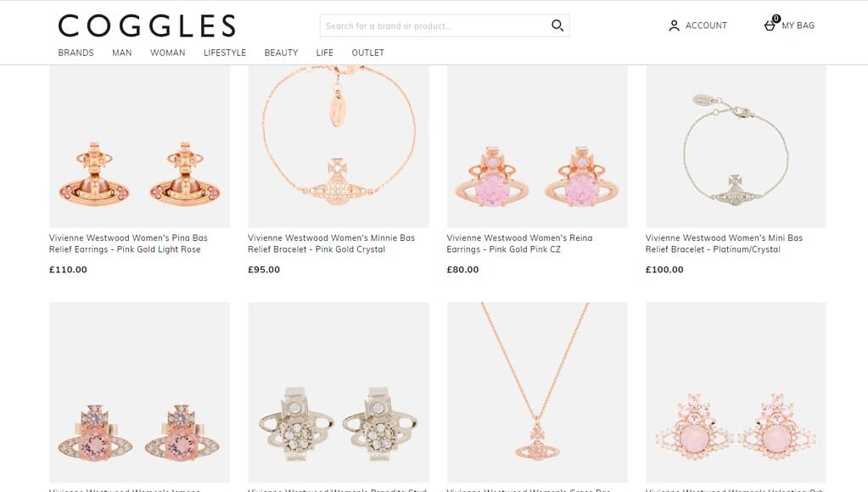Open the Man menu

pos(121,53)
